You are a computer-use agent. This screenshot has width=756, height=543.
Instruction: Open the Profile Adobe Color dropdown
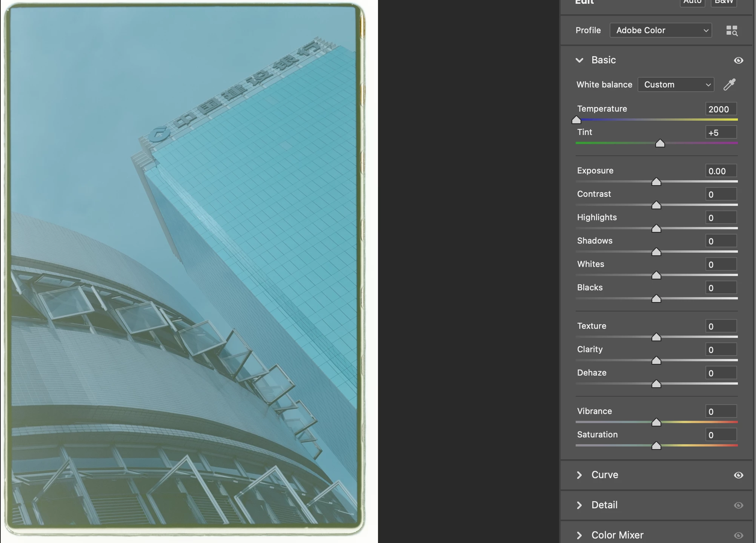(x=661, y=31)
